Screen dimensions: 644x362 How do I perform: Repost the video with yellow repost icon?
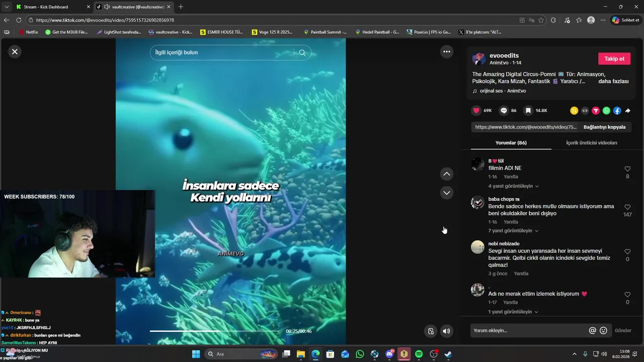574,111
